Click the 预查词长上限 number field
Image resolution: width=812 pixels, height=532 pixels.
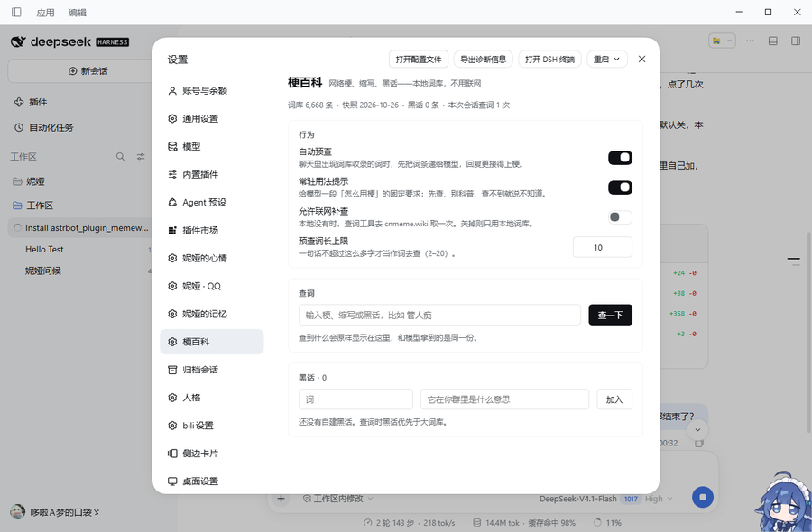pyautogui.click(x=603, y=247)
